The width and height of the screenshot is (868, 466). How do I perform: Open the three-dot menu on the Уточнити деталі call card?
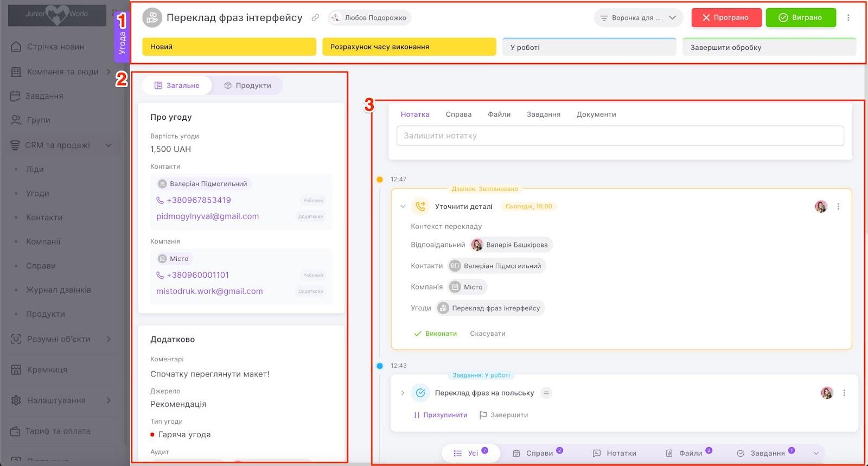point(838,207)
